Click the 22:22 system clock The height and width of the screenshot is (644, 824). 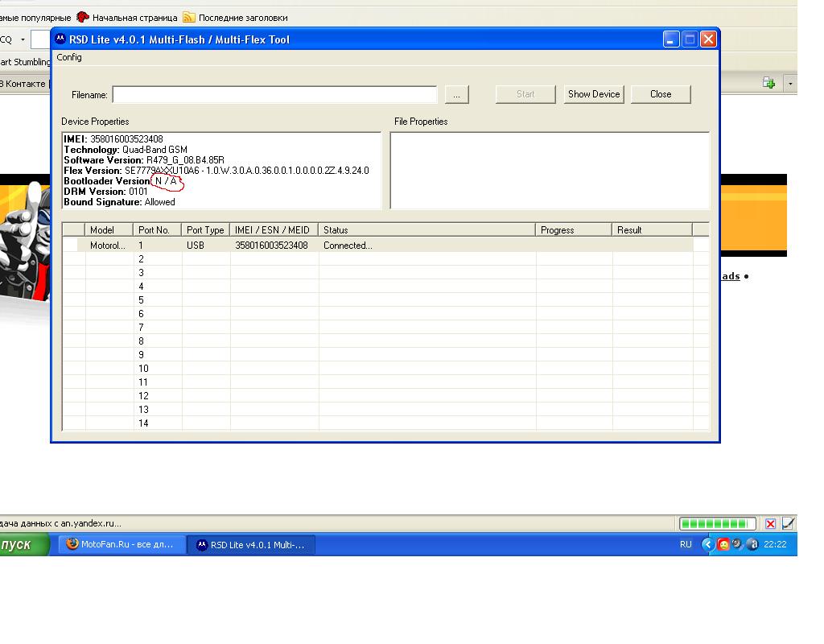(775, 545)
